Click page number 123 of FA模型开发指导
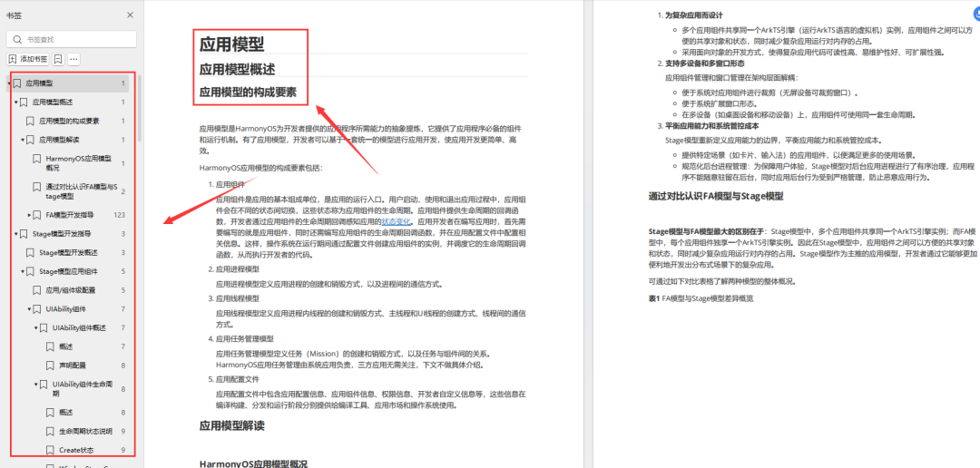 [120, 215]
